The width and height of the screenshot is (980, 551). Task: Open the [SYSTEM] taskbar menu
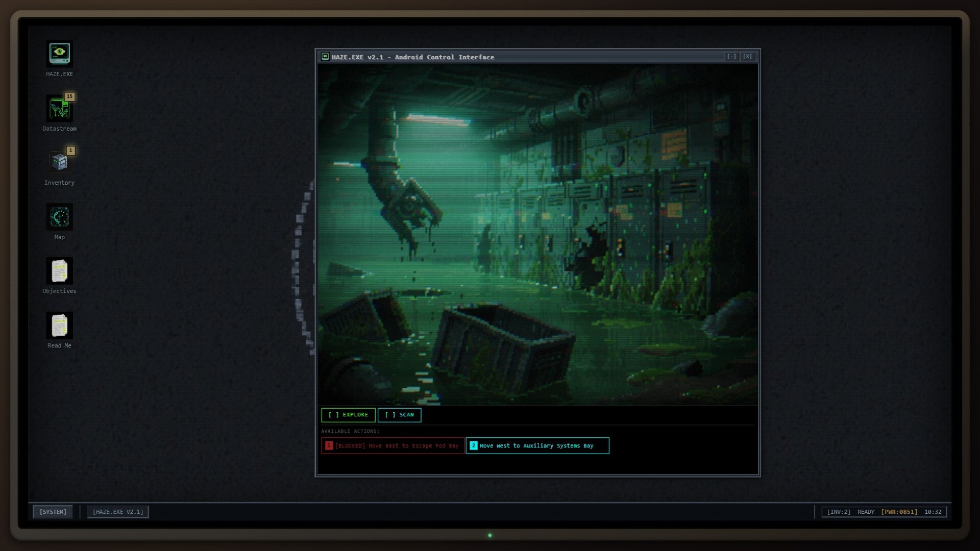pos(53,512)
